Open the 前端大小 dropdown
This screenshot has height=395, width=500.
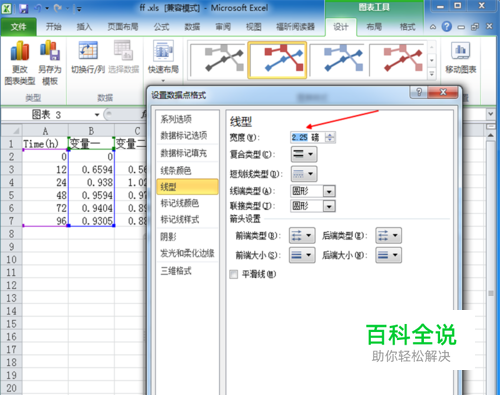click(302, 255)
